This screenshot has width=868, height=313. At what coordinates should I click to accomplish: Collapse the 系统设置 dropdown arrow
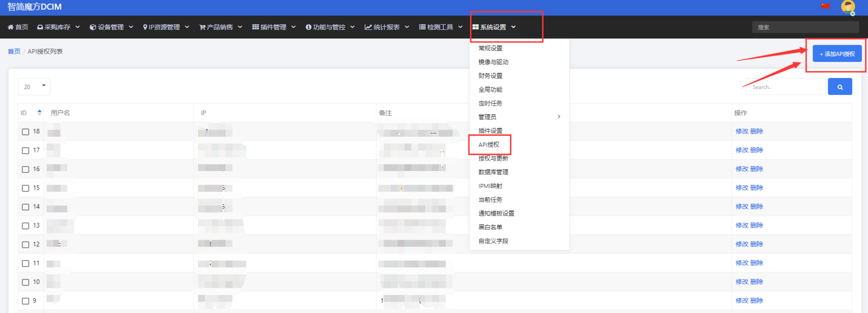click(x=513, y=27)
